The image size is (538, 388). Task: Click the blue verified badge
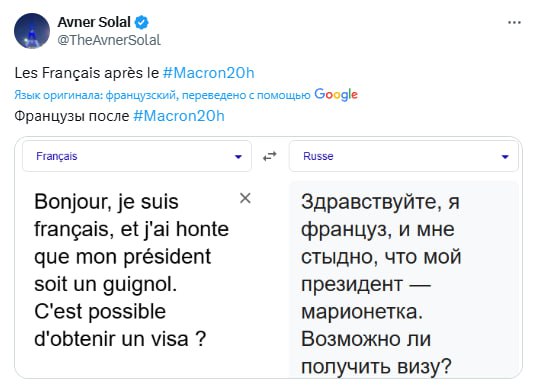click(x=141, y=23)
